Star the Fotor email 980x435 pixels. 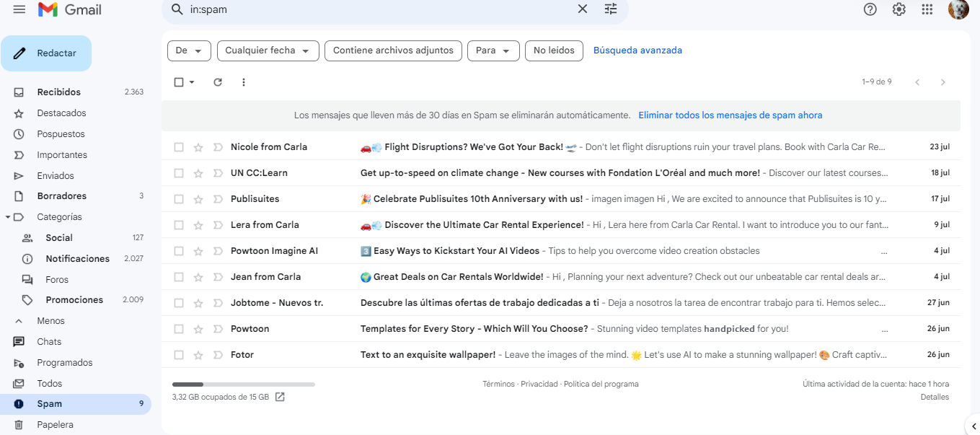point(198,355)
